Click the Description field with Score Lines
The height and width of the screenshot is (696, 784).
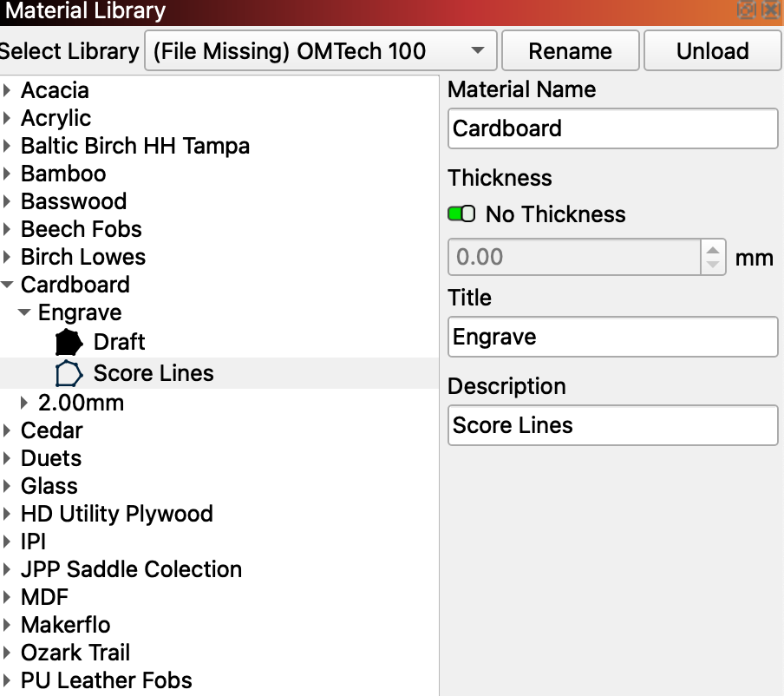coord(612,425)
